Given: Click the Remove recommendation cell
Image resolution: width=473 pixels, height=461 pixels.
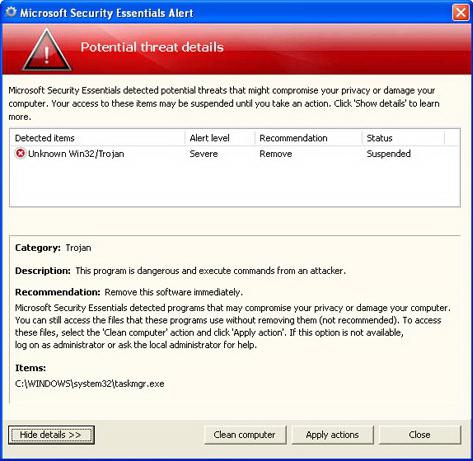Looking at the screenshot, I should [276, 154].
